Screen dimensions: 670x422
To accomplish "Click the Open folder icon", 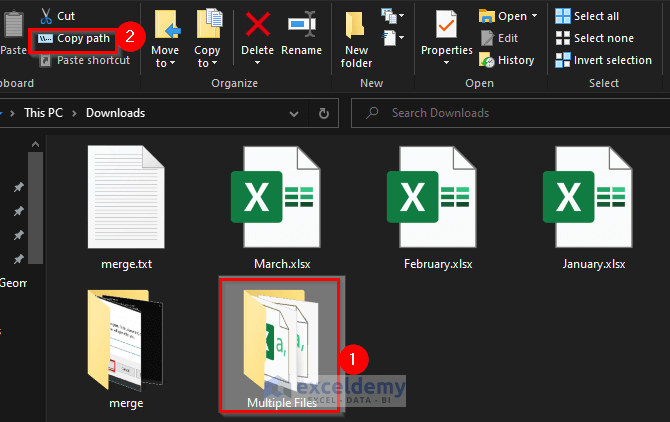I will tap(486, 16).
